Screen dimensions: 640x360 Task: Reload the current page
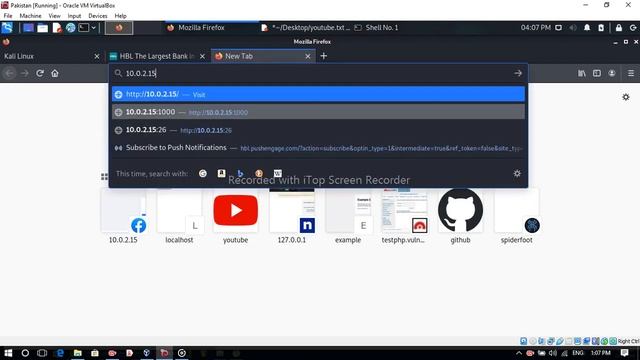tap(40, 73)
